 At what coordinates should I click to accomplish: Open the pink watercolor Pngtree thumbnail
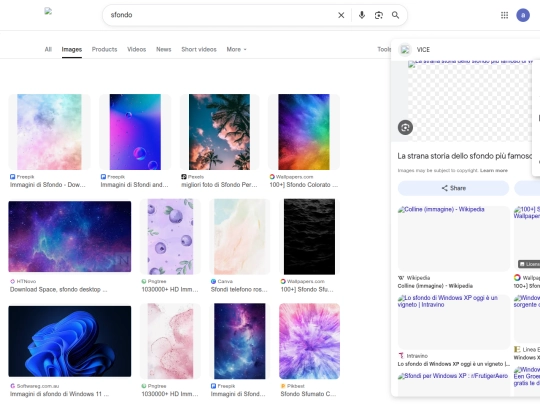pyautogui.click(x=170, y=341)
